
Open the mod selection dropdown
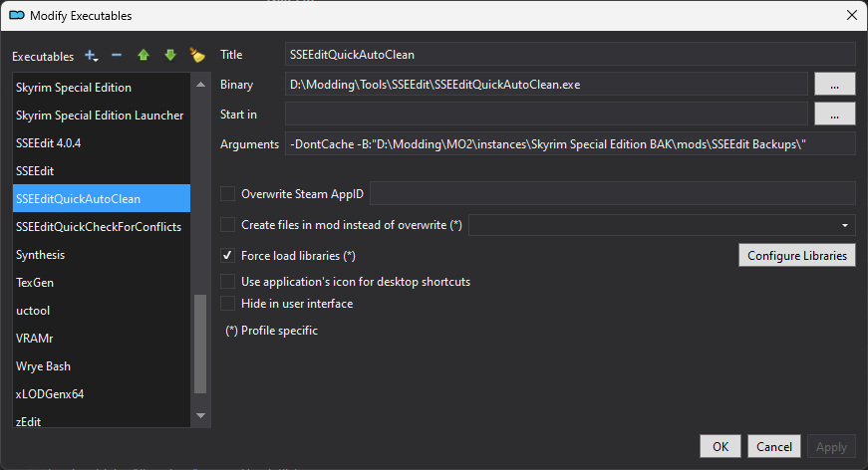coord(662,225)
